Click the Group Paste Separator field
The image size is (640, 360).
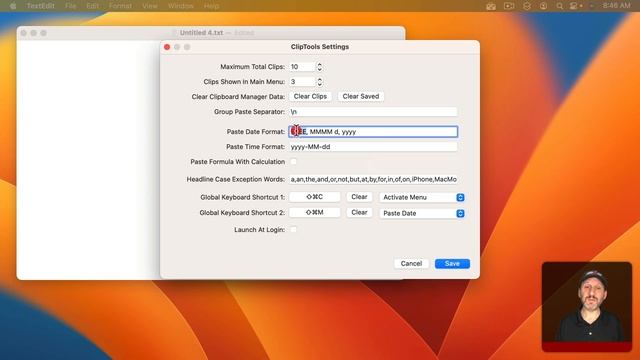[x=373, y=111]
